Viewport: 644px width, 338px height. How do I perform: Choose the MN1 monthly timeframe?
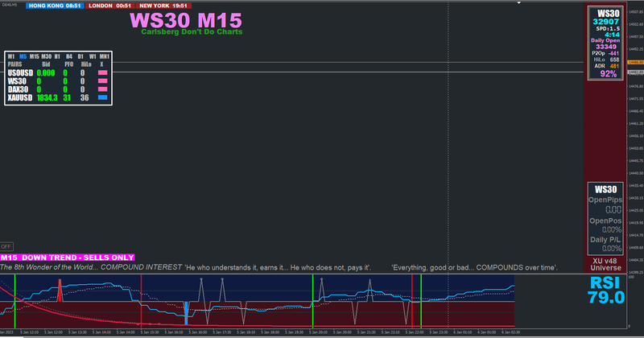click(x=105, y=56)
